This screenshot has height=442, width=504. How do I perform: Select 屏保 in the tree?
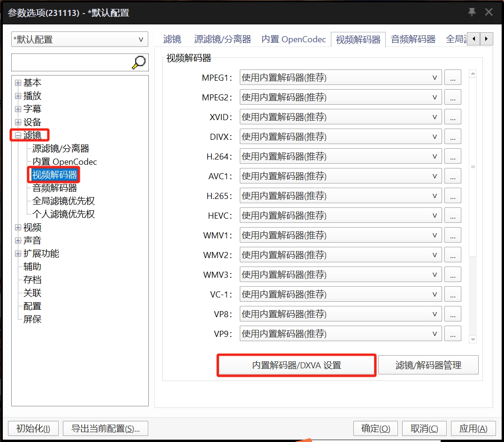tap(32, 320)
